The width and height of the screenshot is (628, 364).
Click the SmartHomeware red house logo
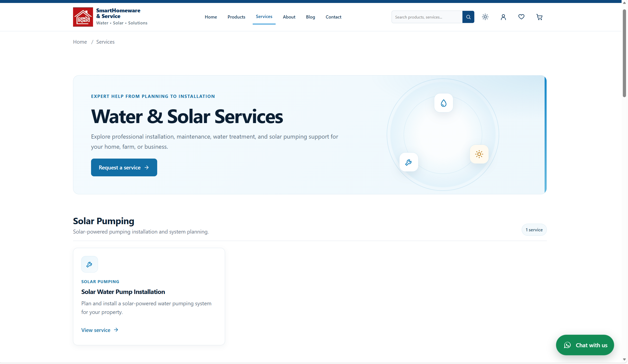[x=83, y=17]
